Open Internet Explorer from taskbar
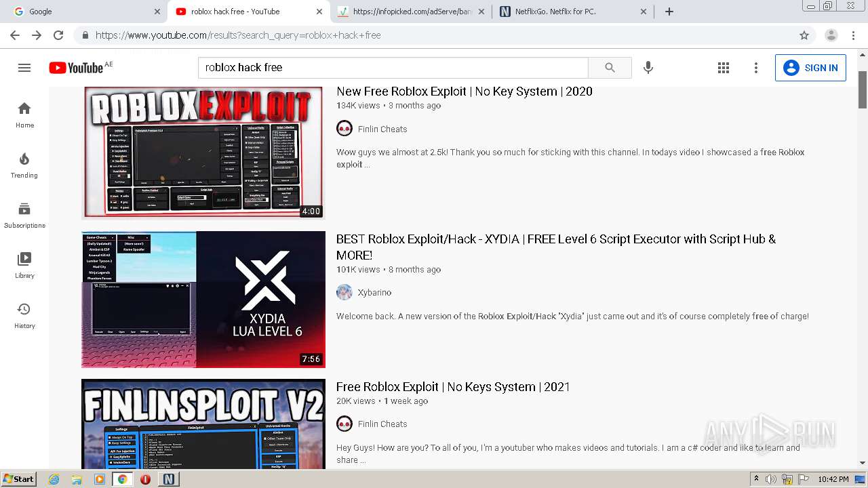The width and height of the screenshot is (868, 488). tap(54, 479)
